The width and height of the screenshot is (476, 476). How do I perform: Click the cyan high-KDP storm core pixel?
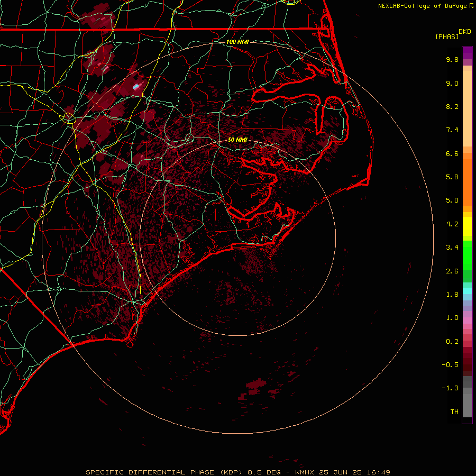[136, 87]
